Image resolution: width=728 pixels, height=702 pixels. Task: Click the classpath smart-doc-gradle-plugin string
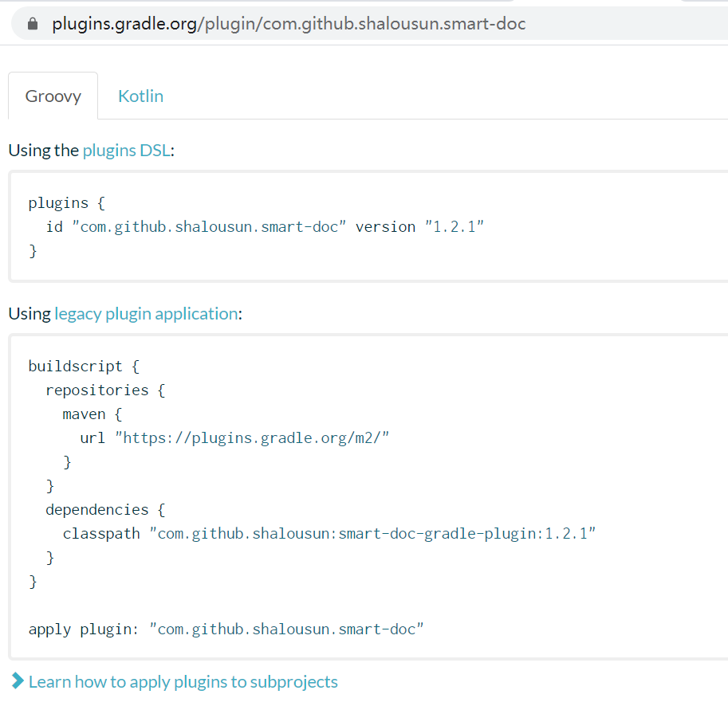tap(373, 534)
